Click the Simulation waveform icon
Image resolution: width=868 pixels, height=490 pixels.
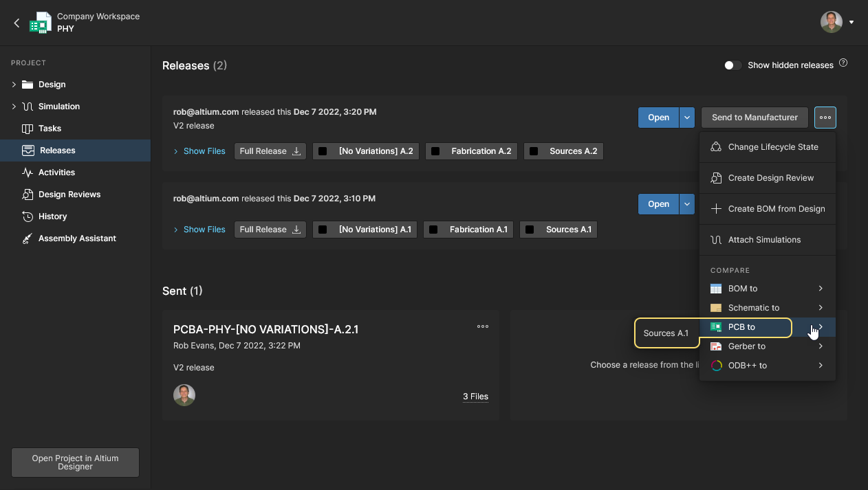28,107
